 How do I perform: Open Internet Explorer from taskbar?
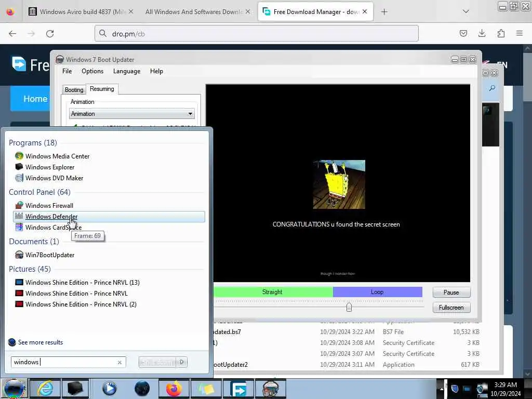pos(45,389)
